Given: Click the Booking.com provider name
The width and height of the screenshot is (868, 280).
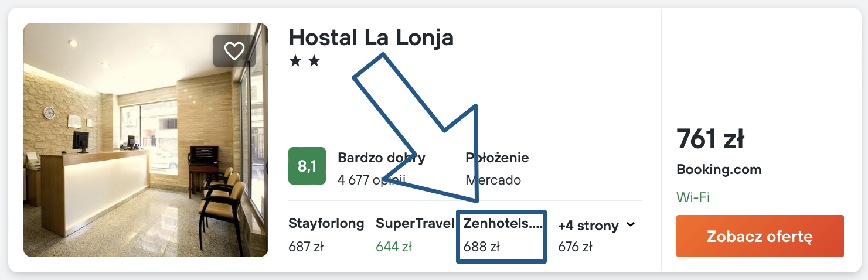Looking at the screenshot, I should point(719,170).
